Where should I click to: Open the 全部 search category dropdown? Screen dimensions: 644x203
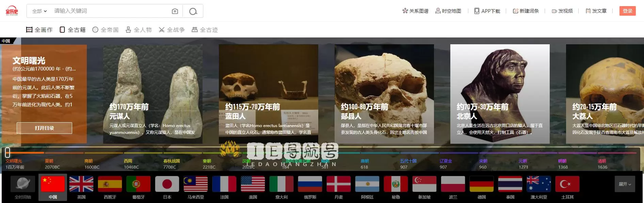pyautogui.click(x=39, y=11)
